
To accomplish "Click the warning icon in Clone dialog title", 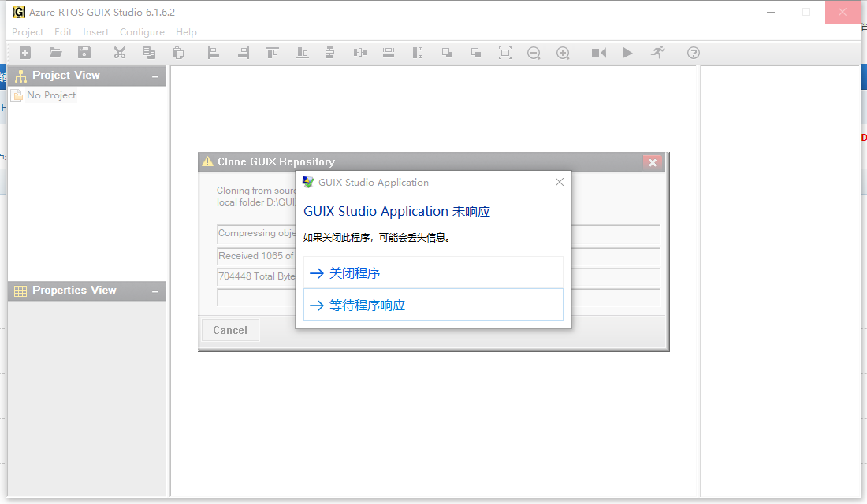I will [208, 161].
